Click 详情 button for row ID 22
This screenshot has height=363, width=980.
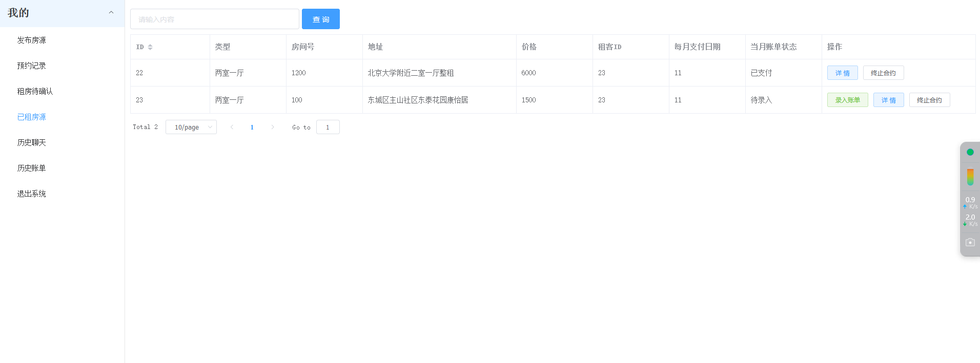(x=842, y=73)
